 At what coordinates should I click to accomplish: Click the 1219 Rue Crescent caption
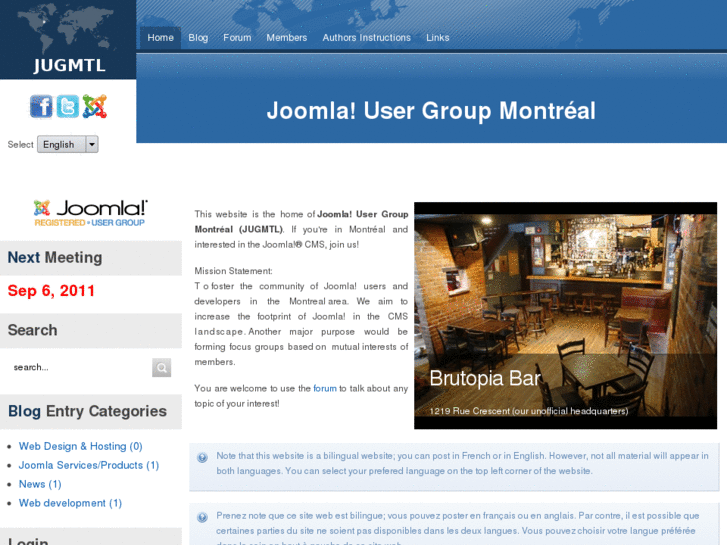tap(529, 411)
